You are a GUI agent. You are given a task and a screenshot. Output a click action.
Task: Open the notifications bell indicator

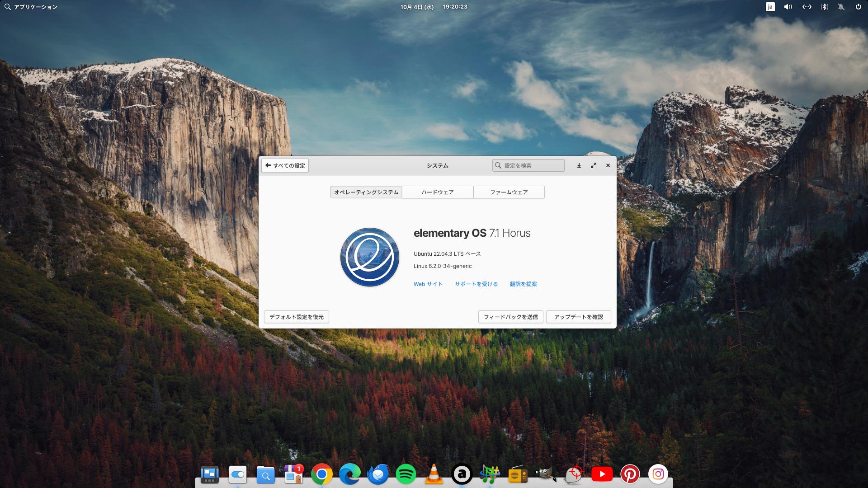(841, 7)
